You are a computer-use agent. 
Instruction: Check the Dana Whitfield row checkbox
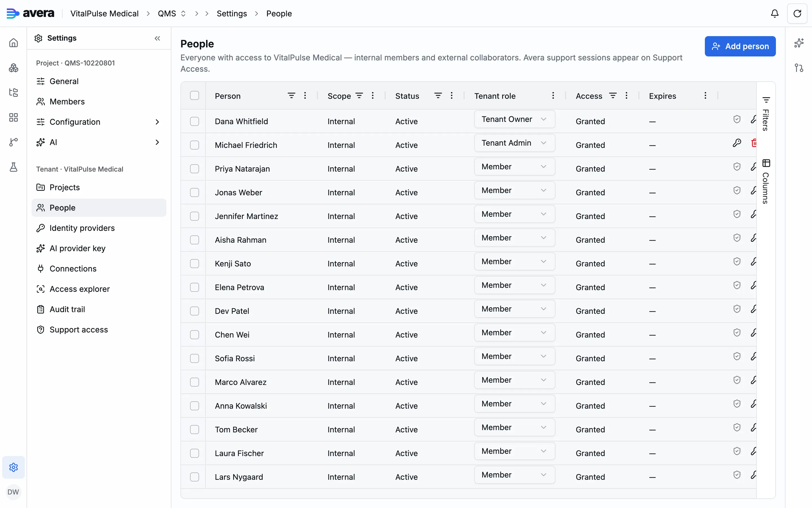pyautogui.click(x=195, y=121)
